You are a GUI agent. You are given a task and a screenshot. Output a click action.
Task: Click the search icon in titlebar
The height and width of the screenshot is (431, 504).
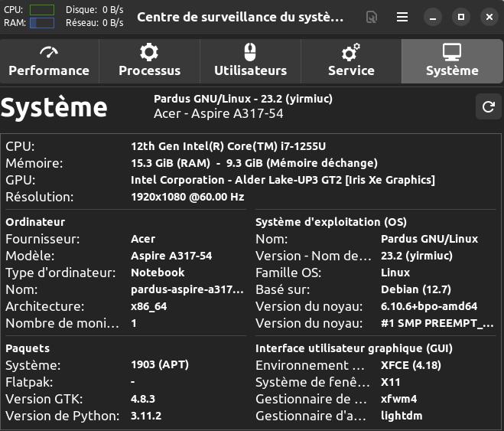tap(372, 17)
